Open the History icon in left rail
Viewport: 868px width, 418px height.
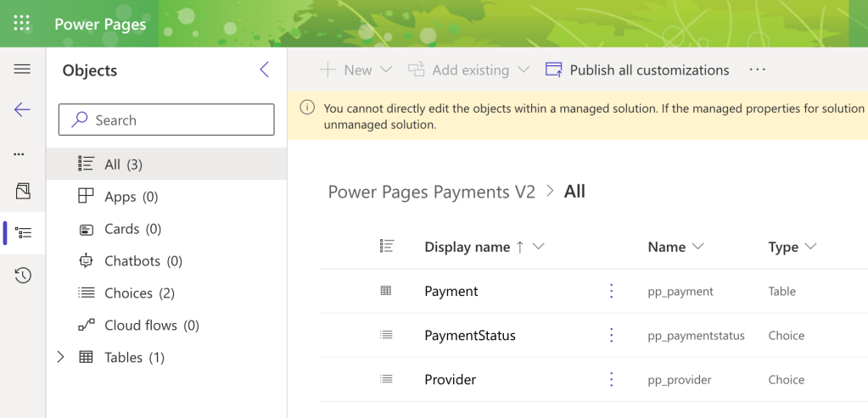(x=23, y=276)
